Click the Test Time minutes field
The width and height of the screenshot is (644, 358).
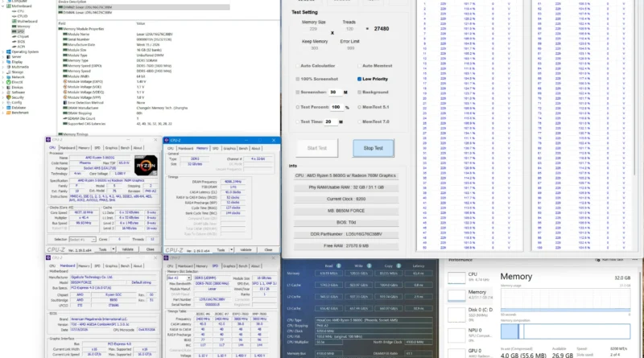click(x=330, y=121)
